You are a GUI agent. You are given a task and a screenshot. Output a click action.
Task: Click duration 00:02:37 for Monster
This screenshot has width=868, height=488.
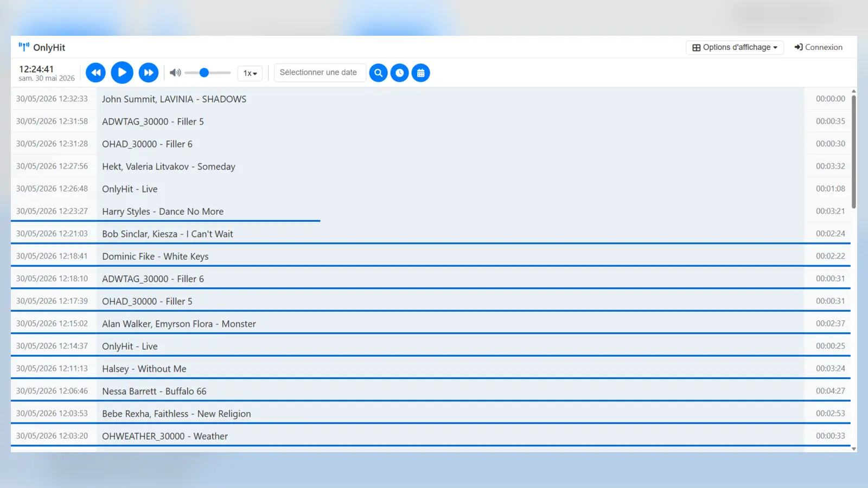click(x=830, y=323)
